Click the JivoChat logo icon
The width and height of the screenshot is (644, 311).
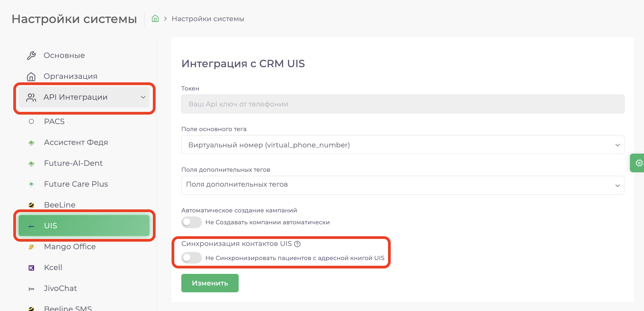[x=31, y=289]
